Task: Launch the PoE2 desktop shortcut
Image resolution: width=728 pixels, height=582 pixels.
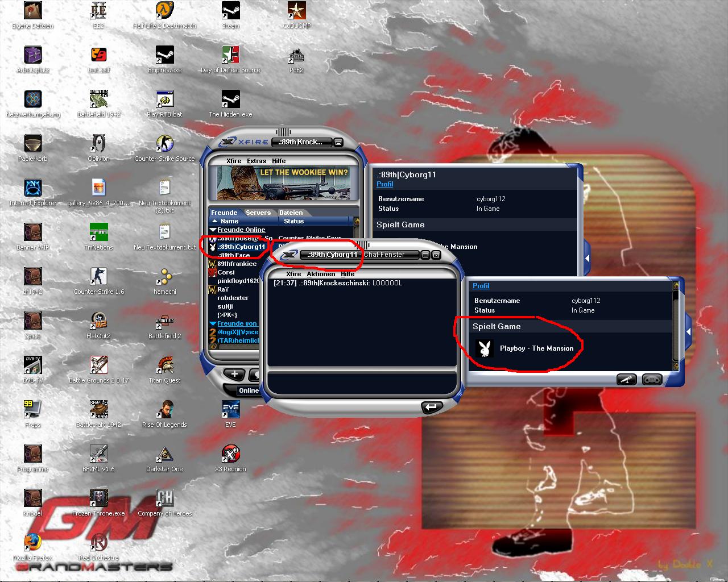Action: coord(296,60)
